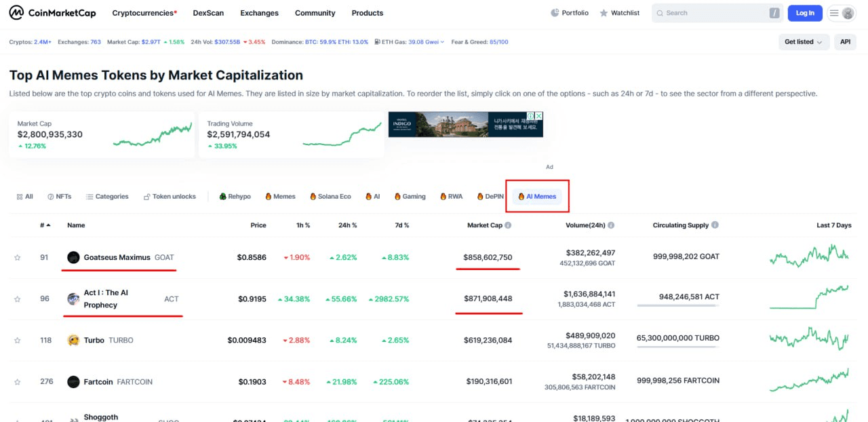Select the DePIN category tab
Viewport: 868px width, 422px height.
tap(490, 197)
